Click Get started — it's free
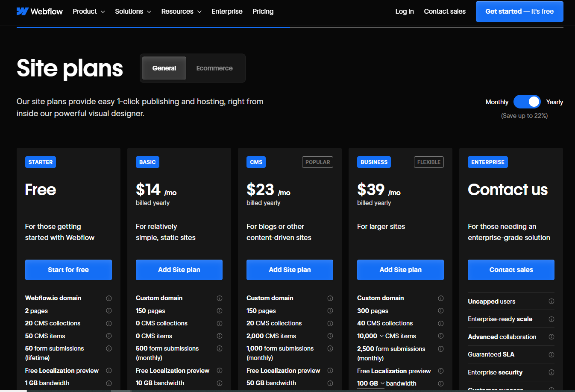This screenshot has height=392, width=575. click(x=519, y=12)
